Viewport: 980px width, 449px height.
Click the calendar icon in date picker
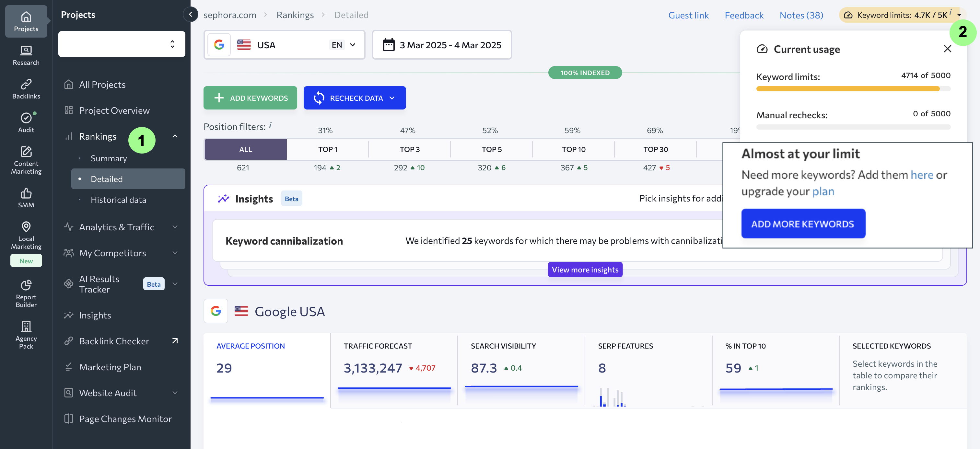click(389, 45)
